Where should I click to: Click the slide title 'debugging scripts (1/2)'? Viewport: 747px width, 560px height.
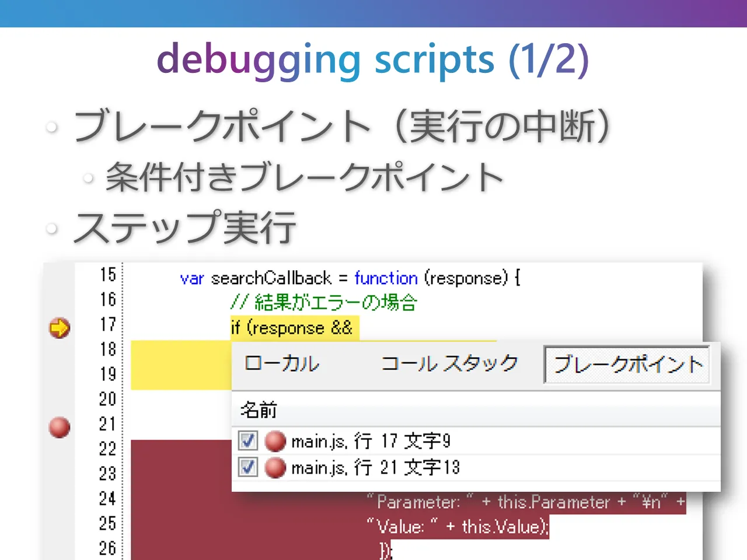[x=373, y=60]
